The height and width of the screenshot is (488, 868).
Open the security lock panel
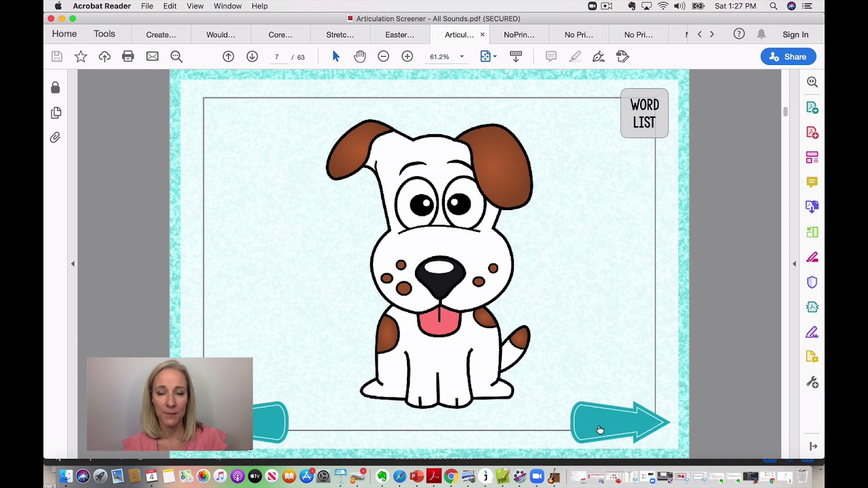(x=56, y=87)
